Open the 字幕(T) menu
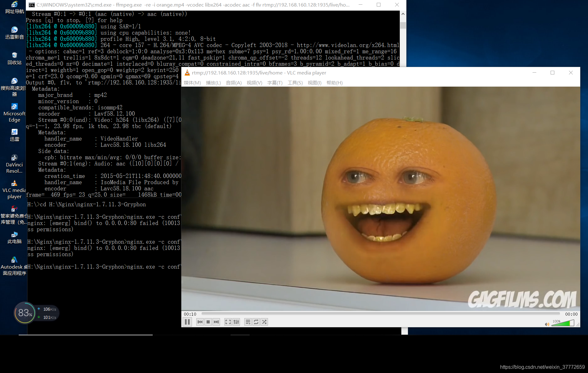Image resolution: width=588 pixels, height=373 pixels. coord(275,83)
